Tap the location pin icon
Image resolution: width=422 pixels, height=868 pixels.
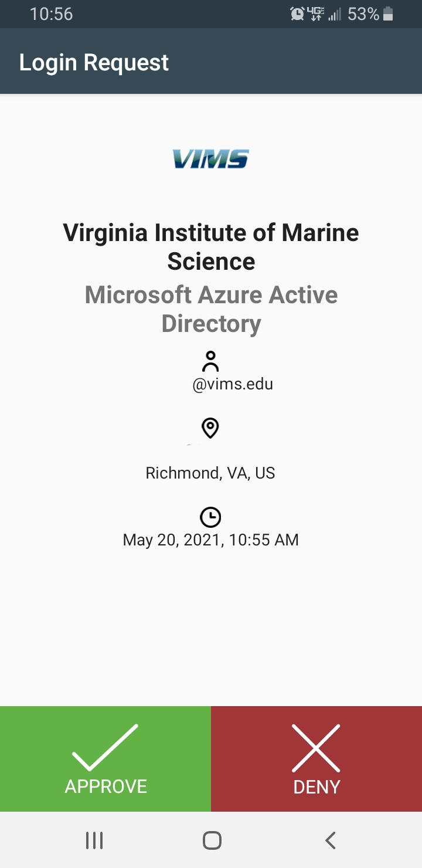click(210, 428)
